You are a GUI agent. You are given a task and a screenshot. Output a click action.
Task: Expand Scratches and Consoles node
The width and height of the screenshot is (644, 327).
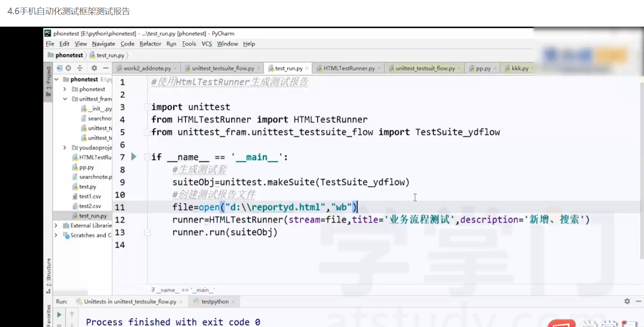pyautogui.click(x=56, y=235)
